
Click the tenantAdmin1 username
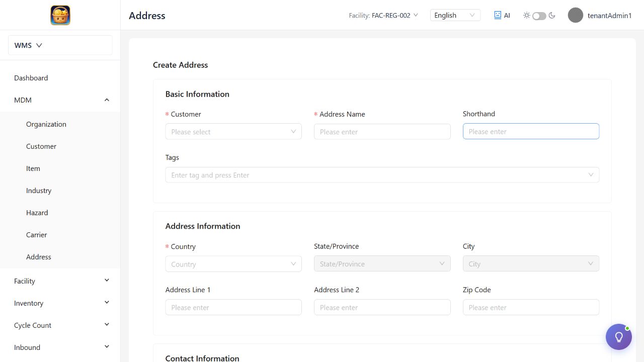click(610, 16)
